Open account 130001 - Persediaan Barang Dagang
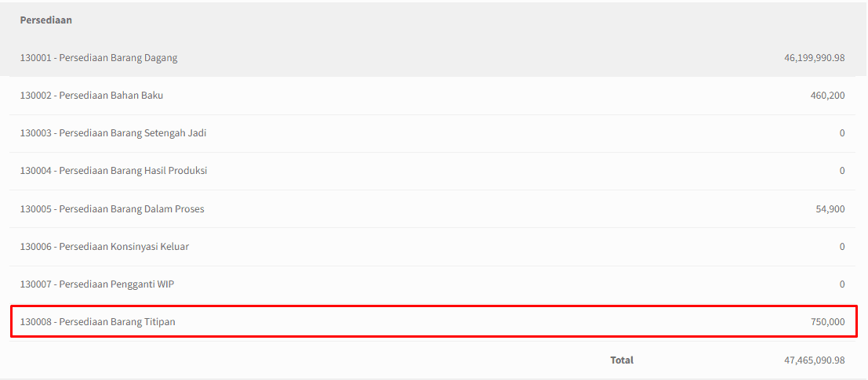Viewport: 868px width, 380px height. tap(99, 57)
